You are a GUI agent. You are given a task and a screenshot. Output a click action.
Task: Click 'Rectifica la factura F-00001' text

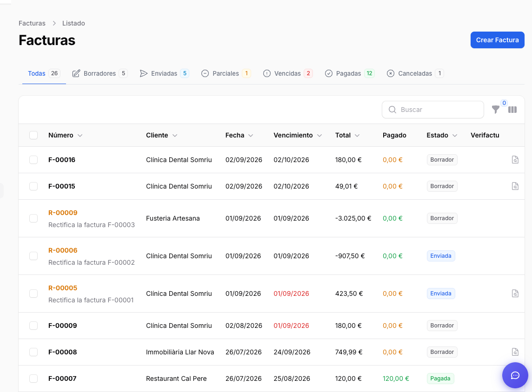tap(91, 300)
